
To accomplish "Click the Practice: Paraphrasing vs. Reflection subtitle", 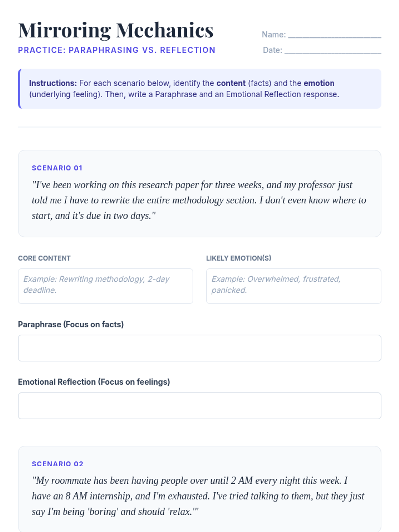I will (x=116, y=50).
